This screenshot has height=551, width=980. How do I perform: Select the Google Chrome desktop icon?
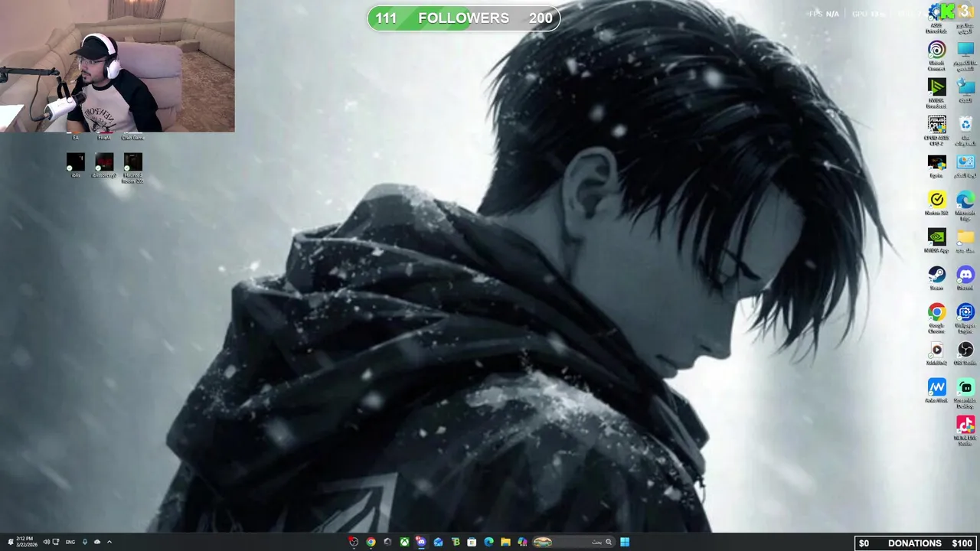point(936,318)
